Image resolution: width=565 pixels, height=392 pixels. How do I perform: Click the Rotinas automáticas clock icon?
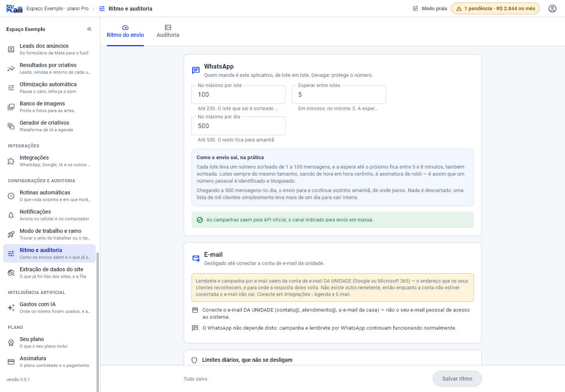click(x=11, y=196)
